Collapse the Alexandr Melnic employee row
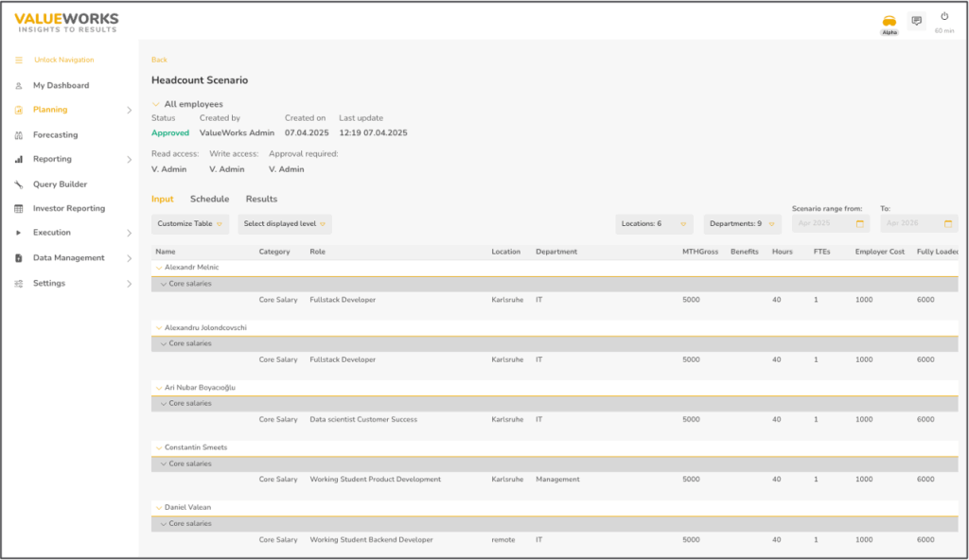The width and height of the screenshot is (969, 560). (x=158, y=268)
